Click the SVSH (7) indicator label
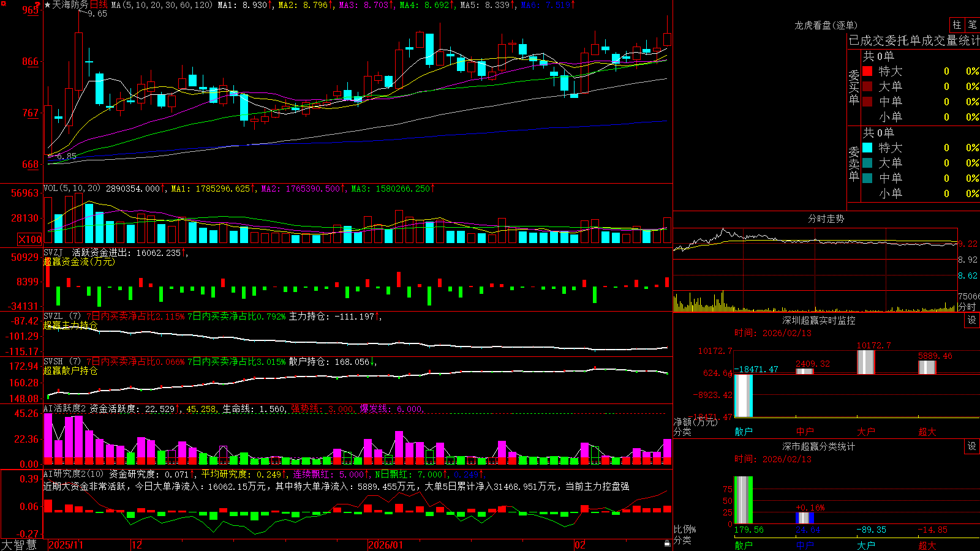 (62, 362)
